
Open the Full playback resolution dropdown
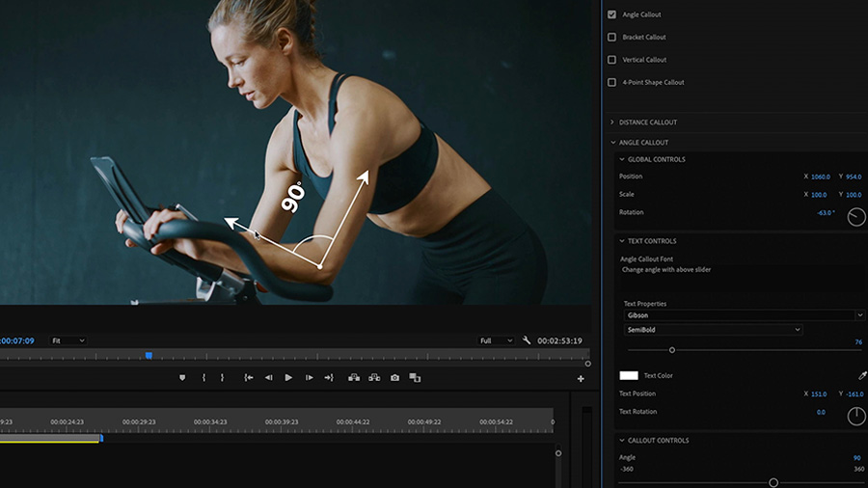496,340
